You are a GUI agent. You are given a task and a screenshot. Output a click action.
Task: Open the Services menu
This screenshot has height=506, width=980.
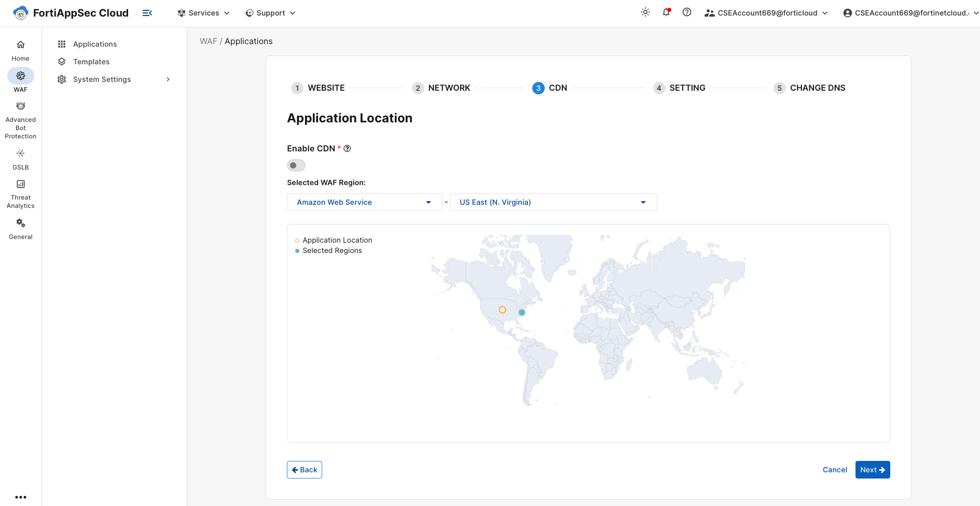(203, 13)
